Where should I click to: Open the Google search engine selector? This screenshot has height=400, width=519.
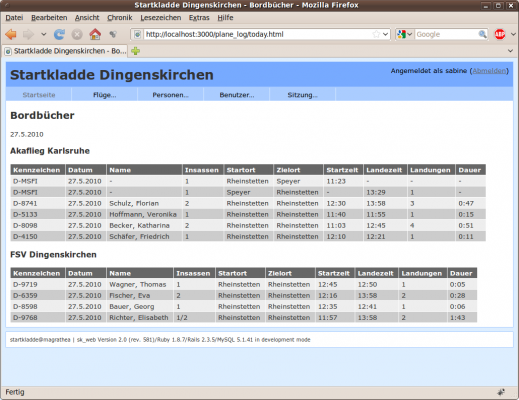tap(405, 34)
